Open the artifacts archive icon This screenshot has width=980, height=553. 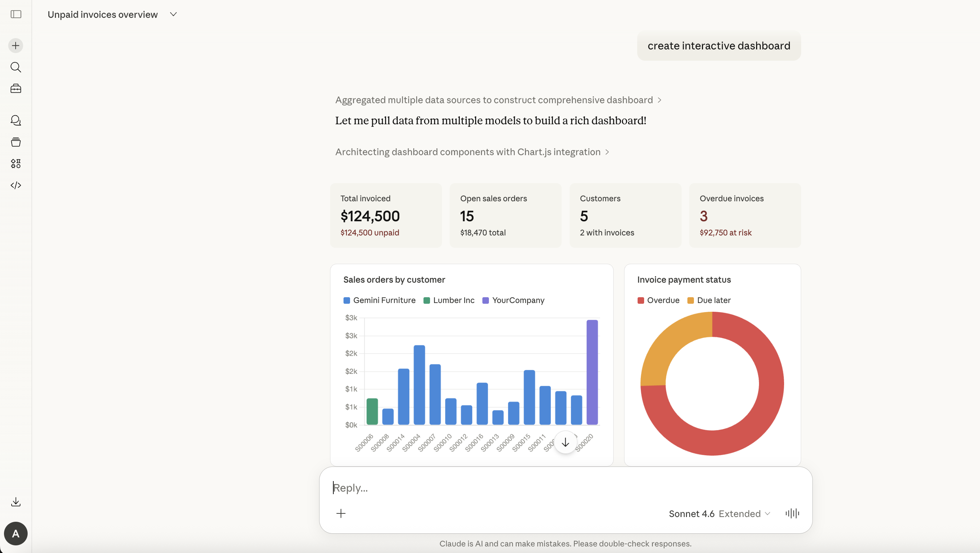pos(16,141)
